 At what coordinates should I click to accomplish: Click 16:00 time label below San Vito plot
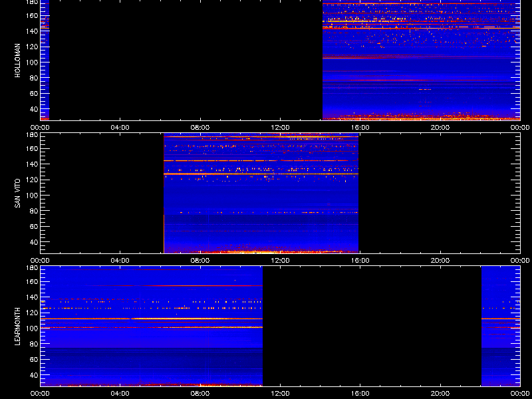pos(360,261)
